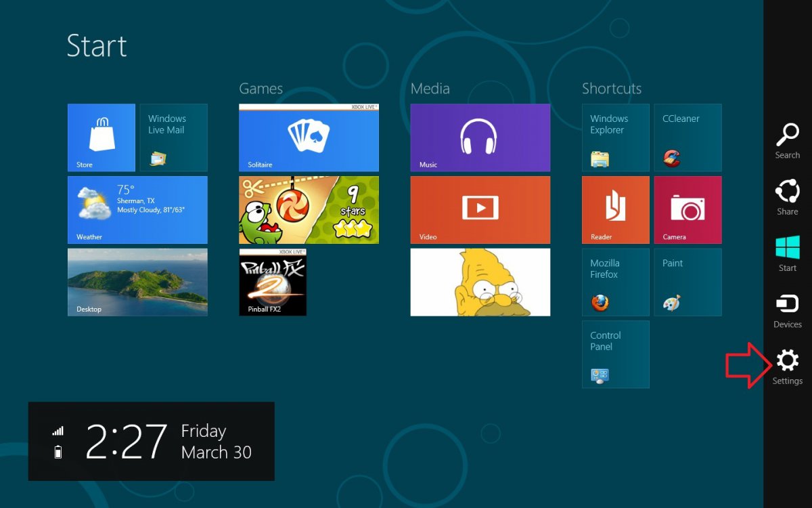Click the Share charm

coord(788,197)
